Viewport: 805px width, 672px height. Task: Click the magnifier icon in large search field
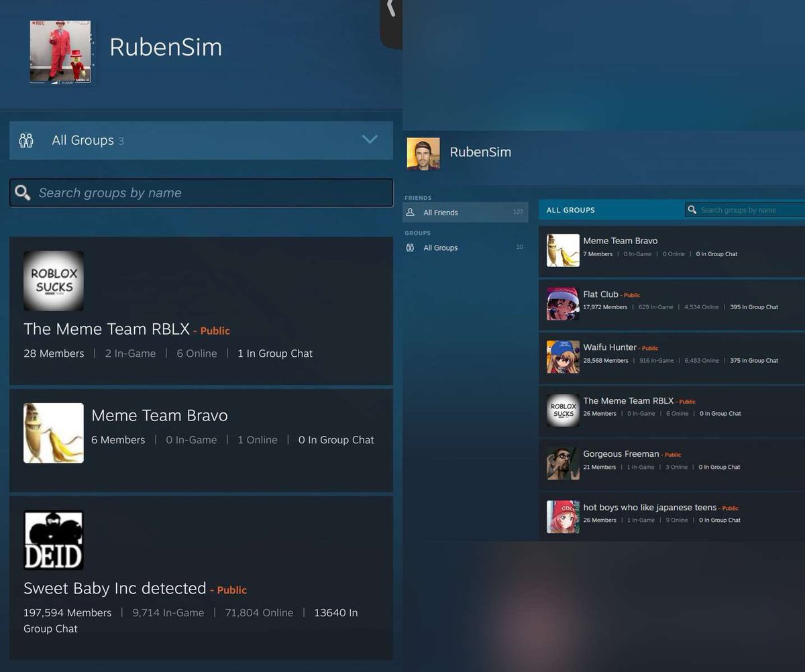pyautogui.click(x=23, y=193)
